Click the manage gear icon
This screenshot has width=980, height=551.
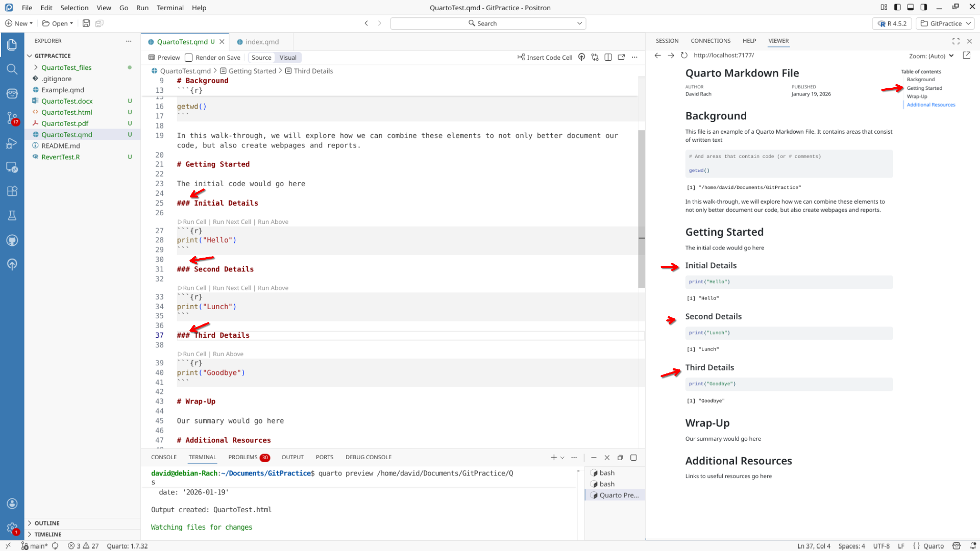tap(12, 528)
